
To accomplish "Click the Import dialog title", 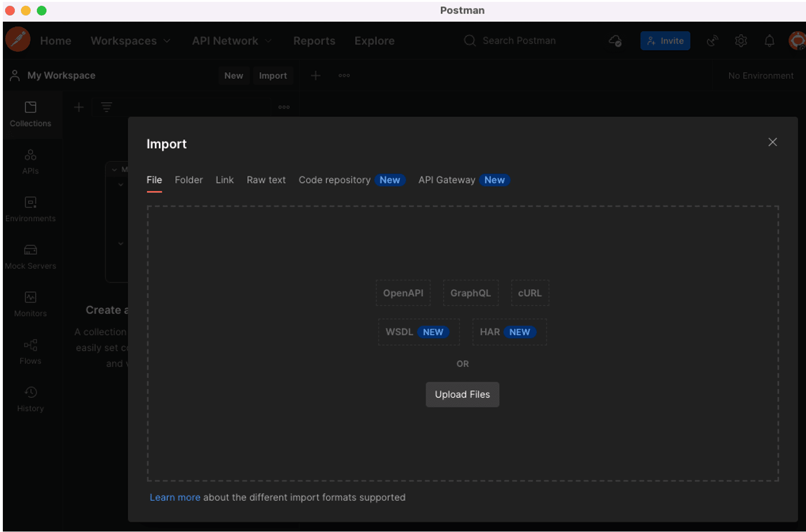I will click(166, 144).
